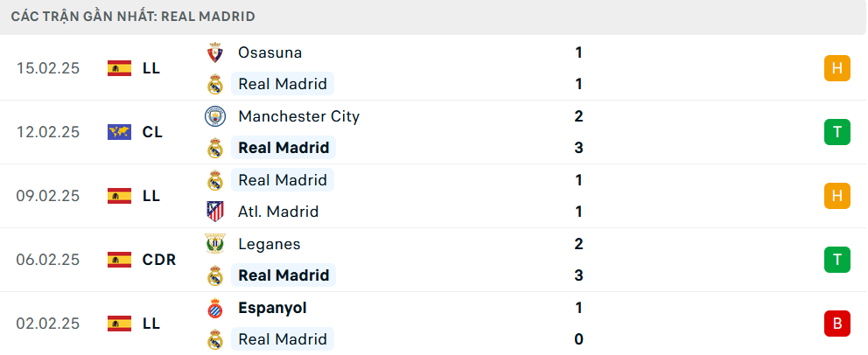Open the Manchester City team link
Screen dimensions: 868x355
298,116
